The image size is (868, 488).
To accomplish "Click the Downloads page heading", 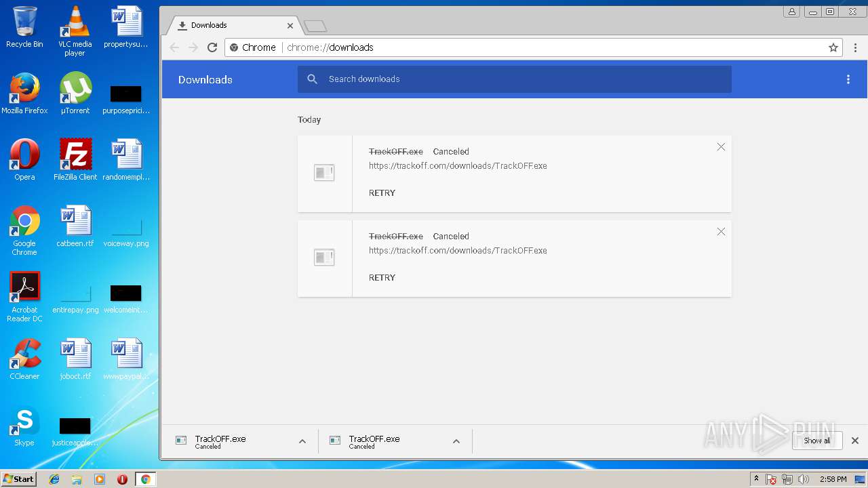I will 205,80.
